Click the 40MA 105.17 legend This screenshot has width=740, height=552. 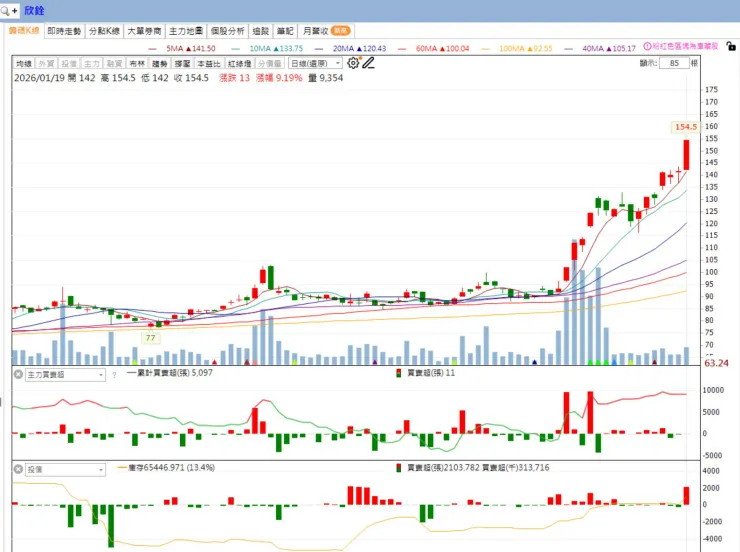coord(600,48)
